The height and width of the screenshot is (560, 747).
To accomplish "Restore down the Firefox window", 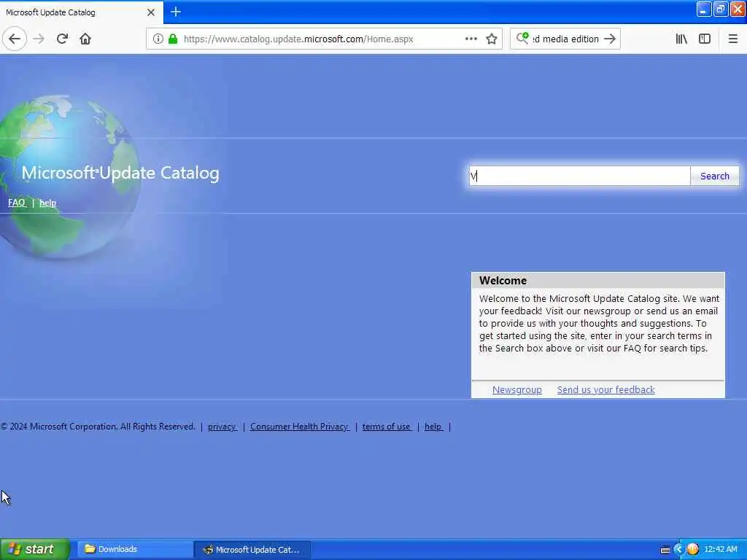I will pos(721,9).
